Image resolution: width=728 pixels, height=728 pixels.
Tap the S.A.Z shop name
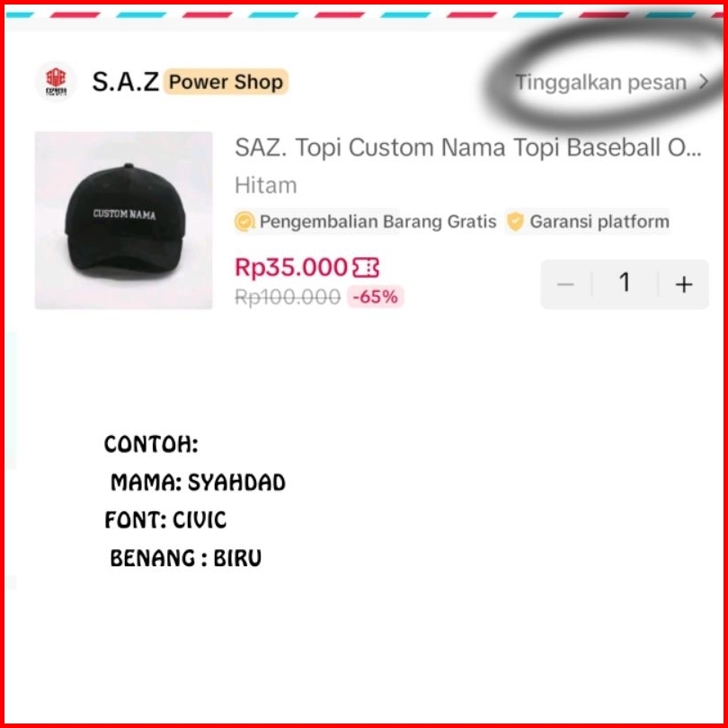125,82
